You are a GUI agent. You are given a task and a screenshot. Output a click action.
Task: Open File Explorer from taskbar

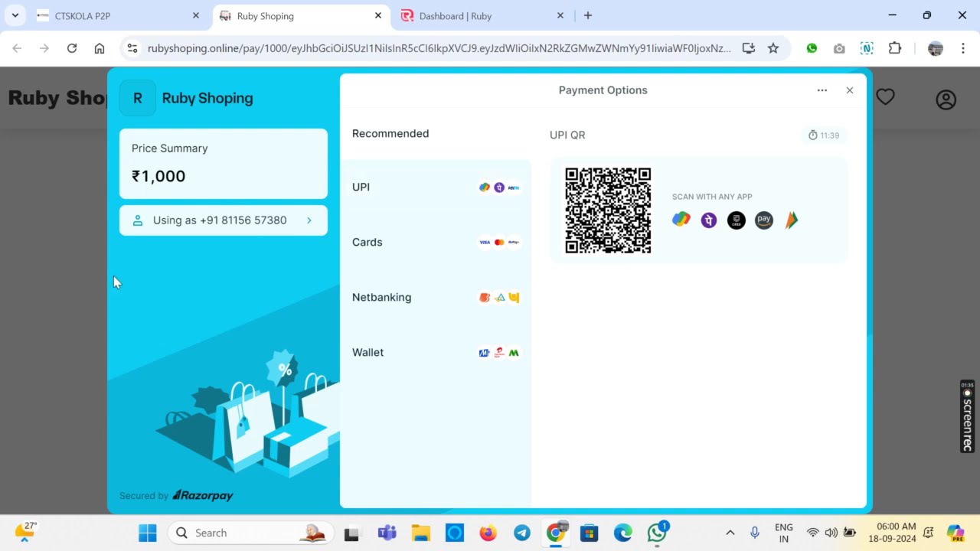pyautogui.click(x=420, y=533)
